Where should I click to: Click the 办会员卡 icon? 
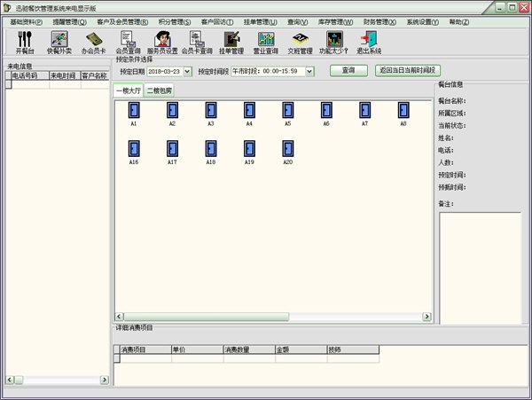point(94,41)
